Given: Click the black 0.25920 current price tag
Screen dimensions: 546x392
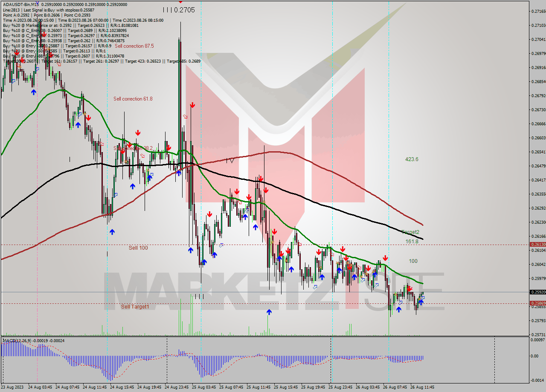Looking at the screenshot, I should [x=537, y=292].
